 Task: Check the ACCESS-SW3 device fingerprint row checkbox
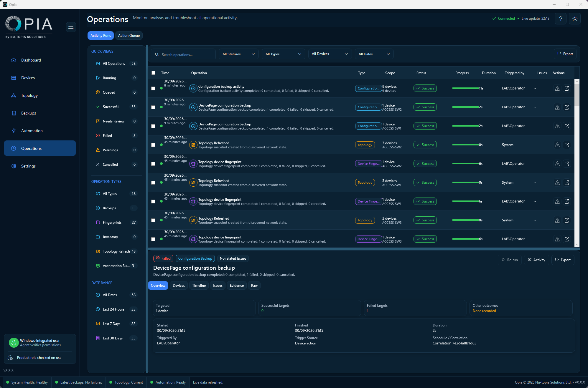[x=153, y=239]
